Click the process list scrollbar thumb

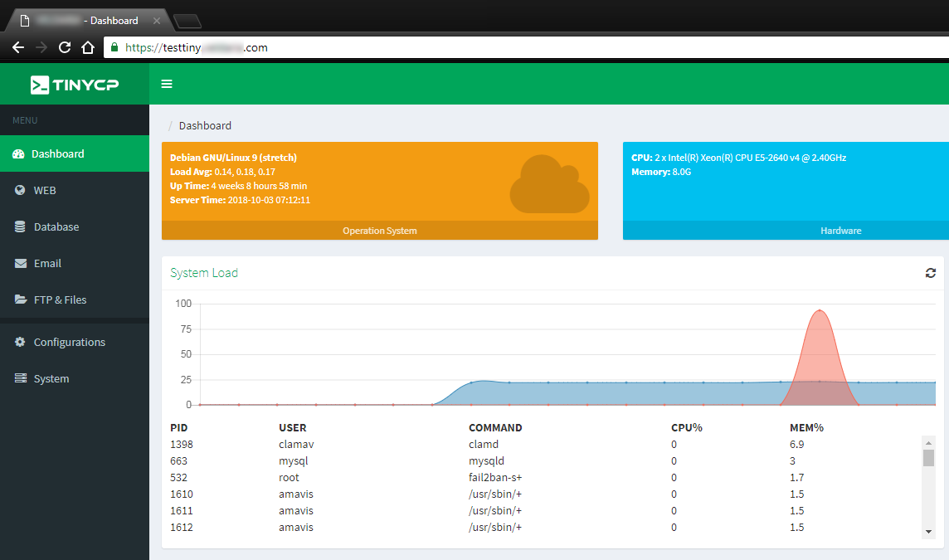(928, 458)
